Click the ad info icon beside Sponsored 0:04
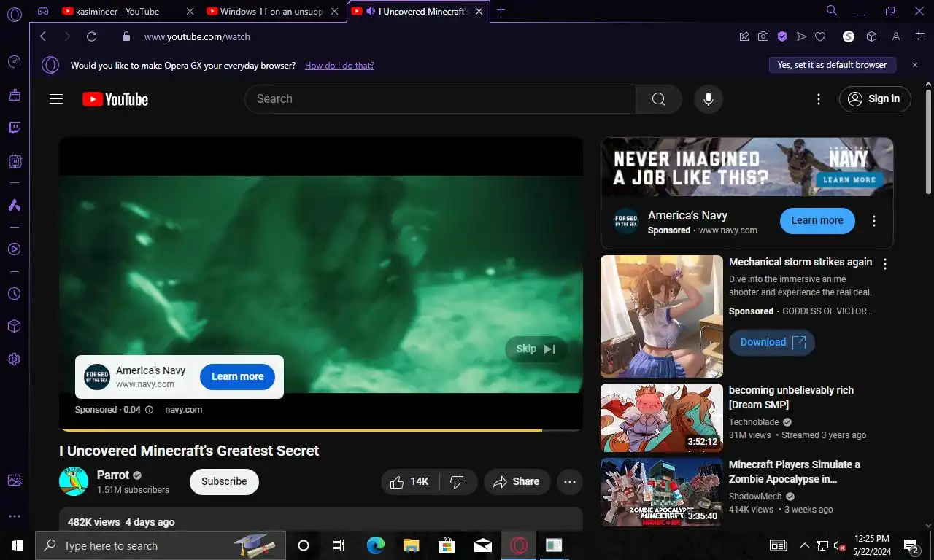934x560 pixels. [150, 410]
